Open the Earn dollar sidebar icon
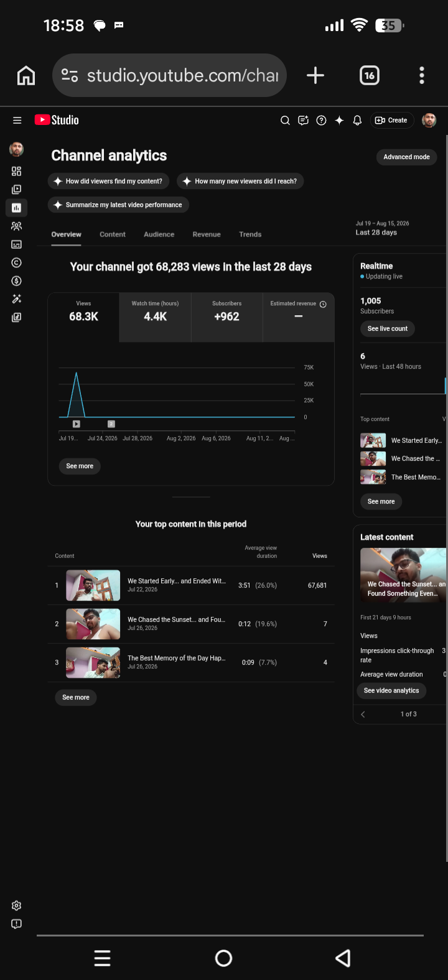 click(x=16, y=281)
